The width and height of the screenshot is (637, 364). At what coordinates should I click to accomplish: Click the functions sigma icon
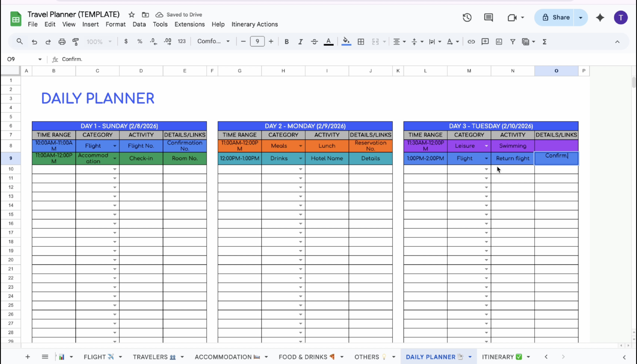coord(544,42)
